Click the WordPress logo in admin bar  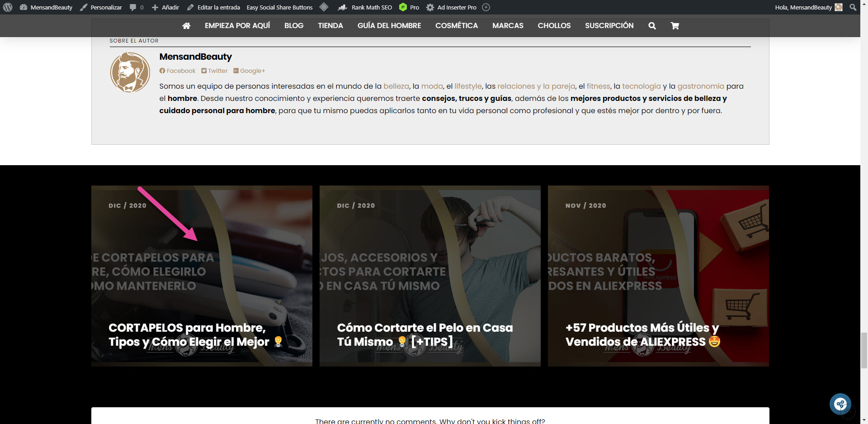click(x=8, y=7)
